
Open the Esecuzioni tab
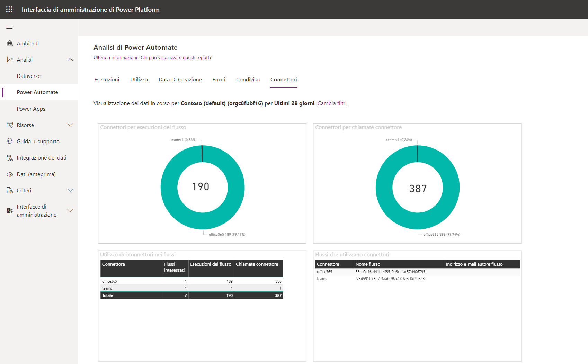[107, 80]
